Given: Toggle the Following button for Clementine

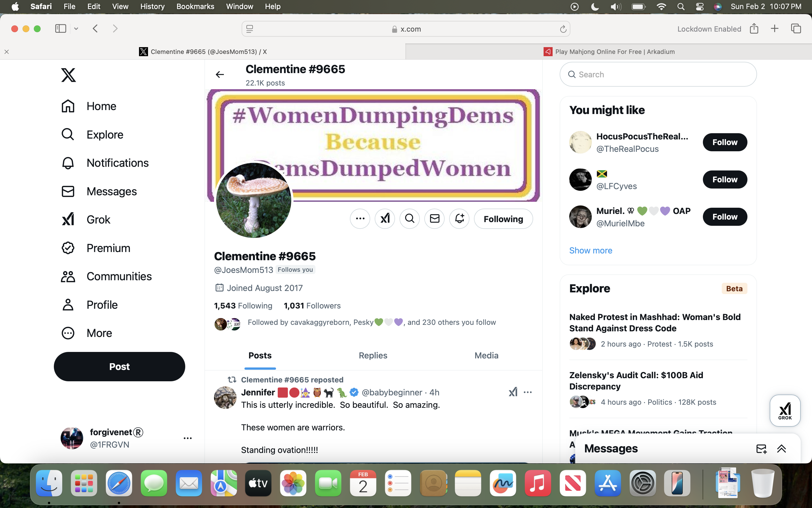Looking at the screenshot, I should point(503,219).
